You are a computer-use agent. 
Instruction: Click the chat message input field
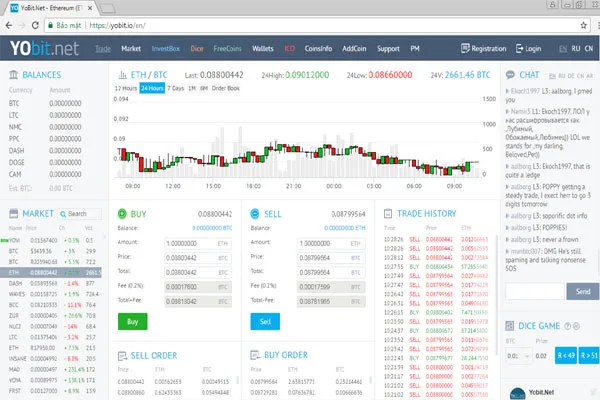pyautogui.click(x=535, y=291)
